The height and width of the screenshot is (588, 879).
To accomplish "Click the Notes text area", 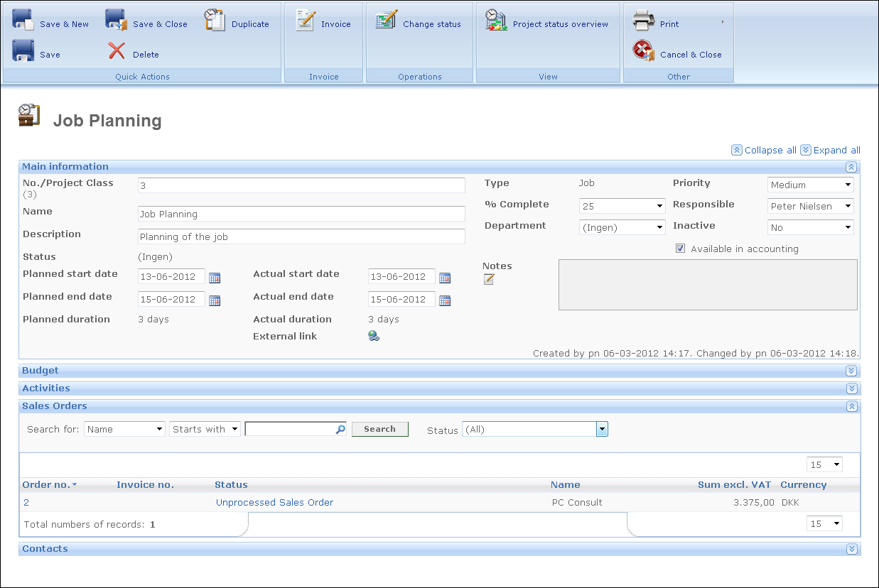I will (x=708, y=285).
